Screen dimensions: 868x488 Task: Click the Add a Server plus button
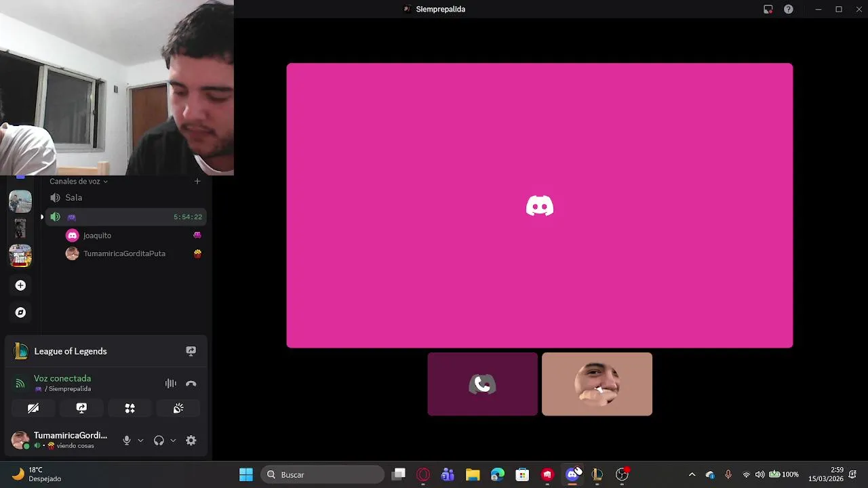(20, 285)
